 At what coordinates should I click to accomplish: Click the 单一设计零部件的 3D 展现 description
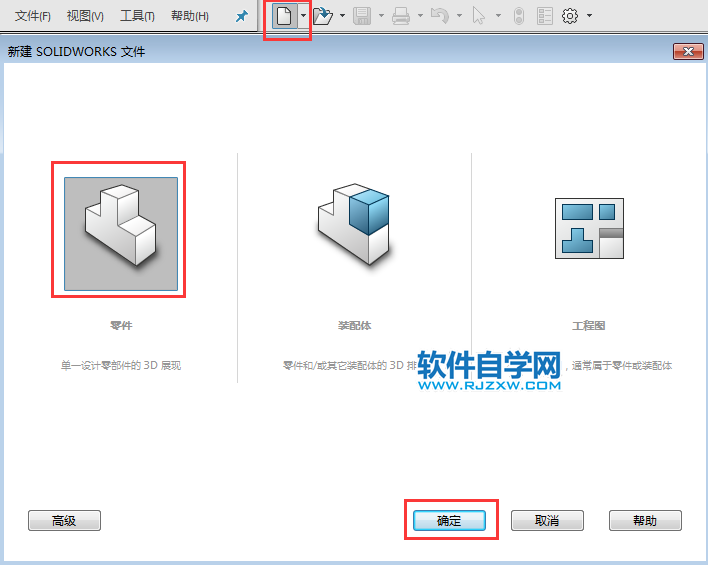click(121, 365)
